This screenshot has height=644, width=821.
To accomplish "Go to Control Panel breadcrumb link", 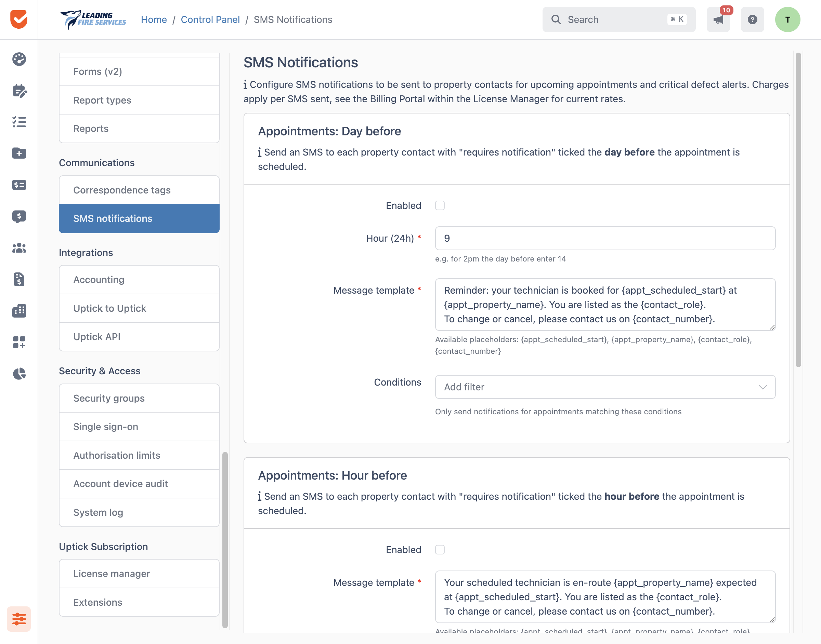I will [210, 19].
